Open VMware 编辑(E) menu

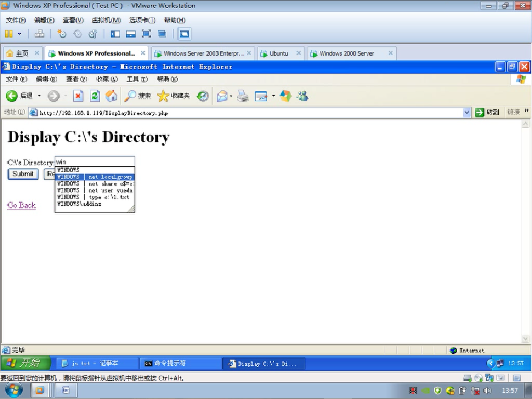tap(44, 20)
